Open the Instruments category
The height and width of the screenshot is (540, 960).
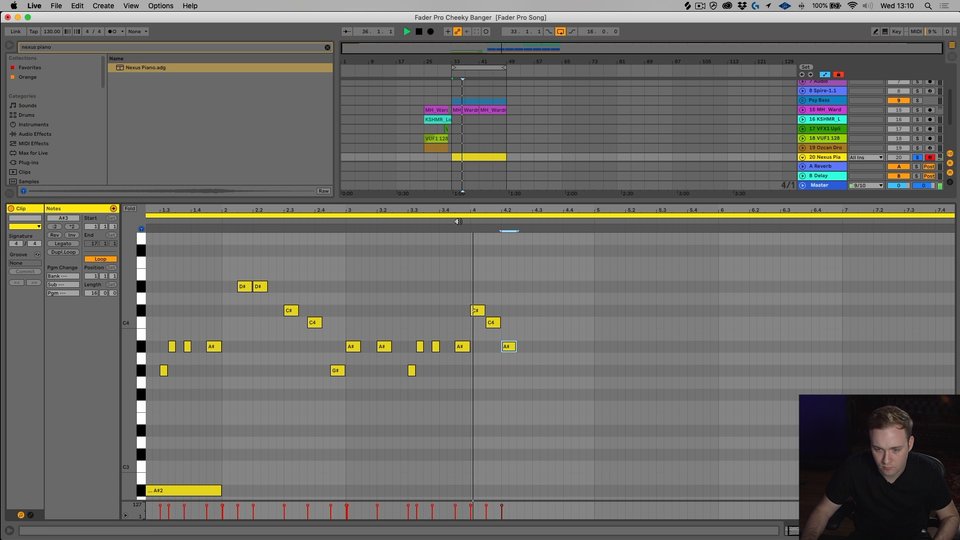click(33, 124)
